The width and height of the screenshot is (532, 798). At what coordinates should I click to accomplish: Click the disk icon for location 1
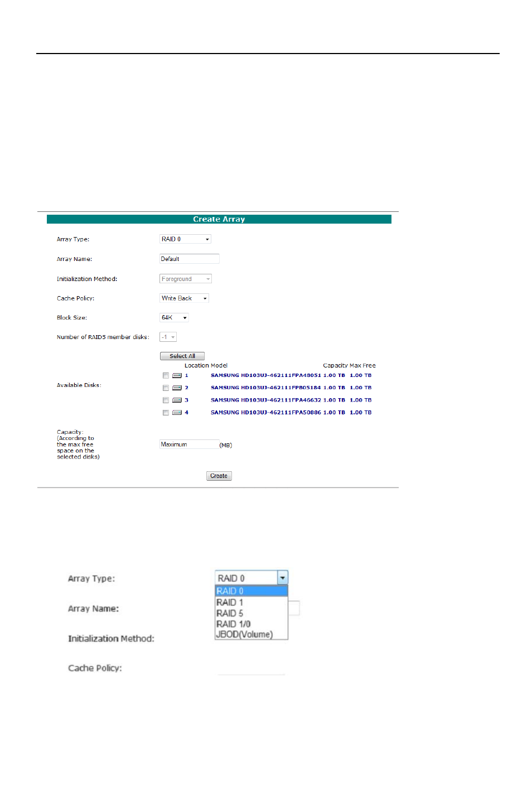[x=177, y=376]
